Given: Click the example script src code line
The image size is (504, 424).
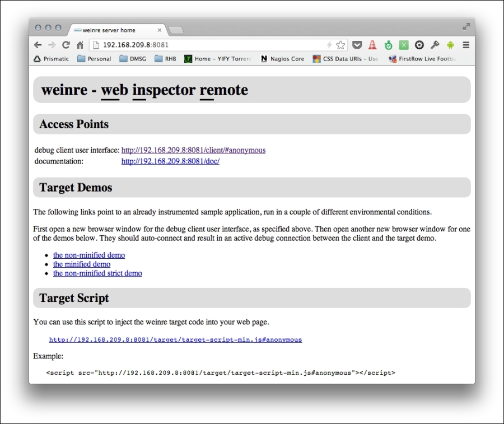Looking at the screenshot, I should (221, 373).
